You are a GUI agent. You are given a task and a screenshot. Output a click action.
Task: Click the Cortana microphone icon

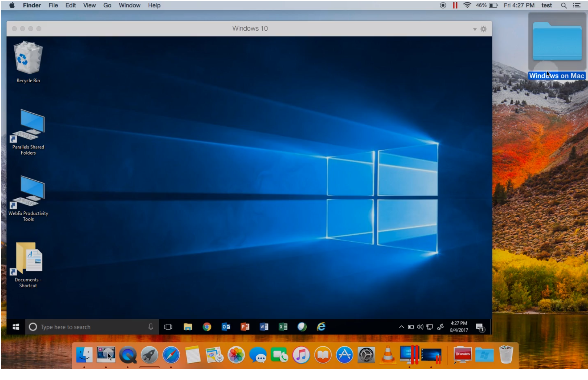click(151, 327)
